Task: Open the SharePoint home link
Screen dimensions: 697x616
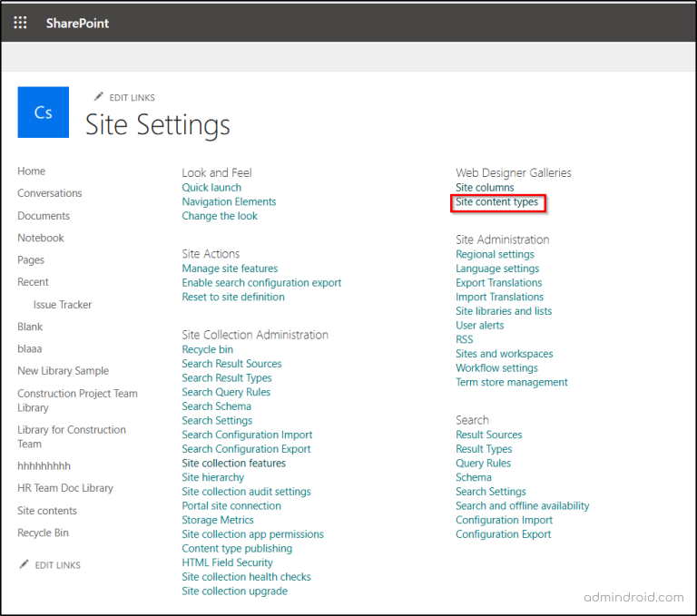Action: pyautogui.click(x=77, y=23)
